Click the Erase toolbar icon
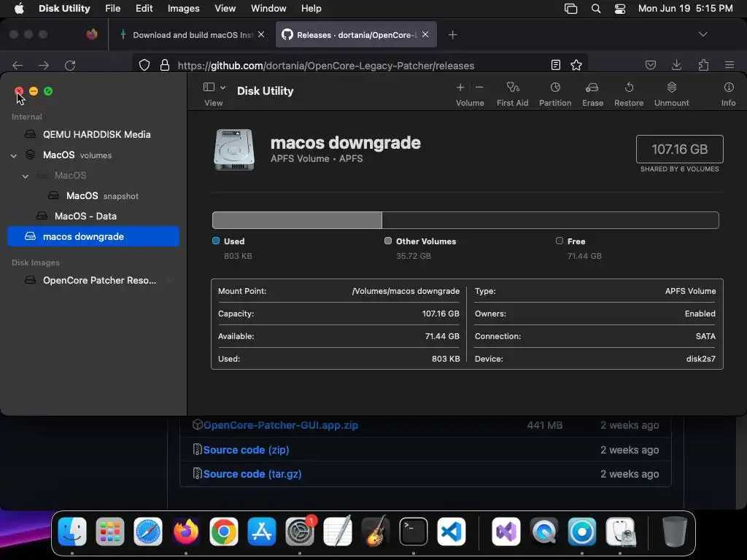The image size is (747, 560). click(x=592, y=87)
